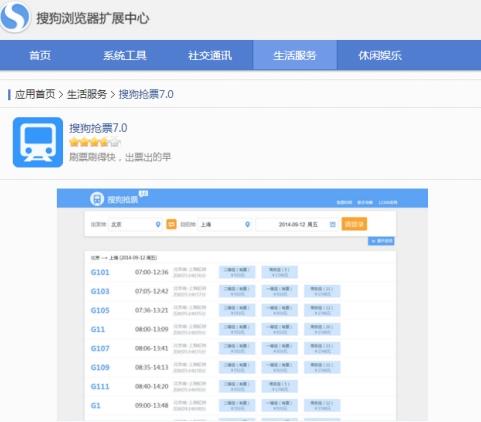Click the small blue button below search bar
The height and width of the screenshot is (422, 481).
[381, 241]
